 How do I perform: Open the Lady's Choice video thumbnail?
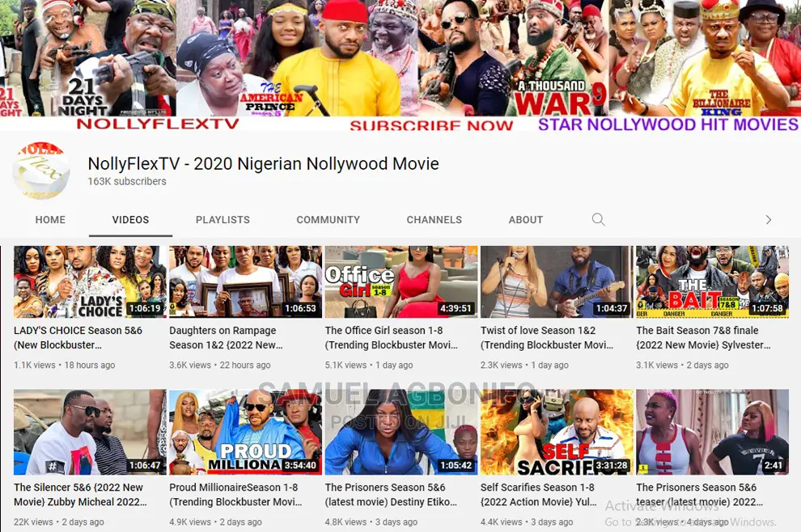[x=90, y=282]
